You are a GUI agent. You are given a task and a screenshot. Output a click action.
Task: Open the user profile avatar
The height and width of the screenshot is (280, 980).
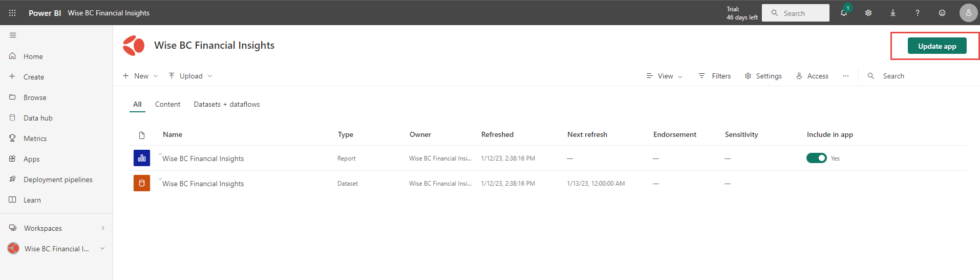click(x=968, y=13)
